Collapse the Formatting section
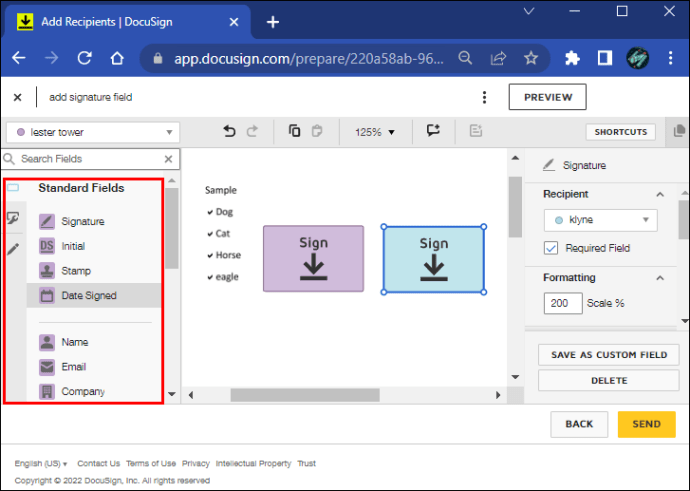Screen dimensions: 690x491 click(x=660, y=278)
